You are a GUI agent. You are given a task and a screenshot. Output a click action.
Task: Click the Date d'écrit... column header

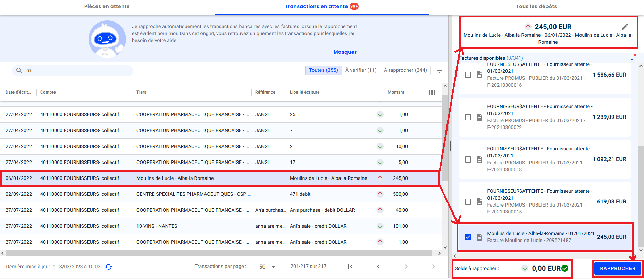coord(18,92)
